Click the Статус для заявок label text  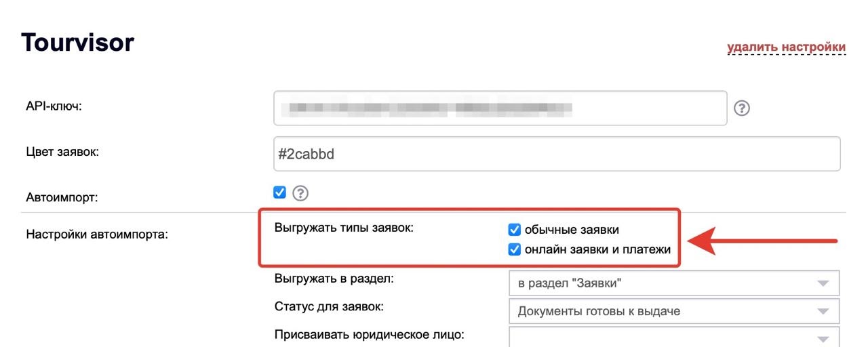pyautogui.click(x=329, y=306)
